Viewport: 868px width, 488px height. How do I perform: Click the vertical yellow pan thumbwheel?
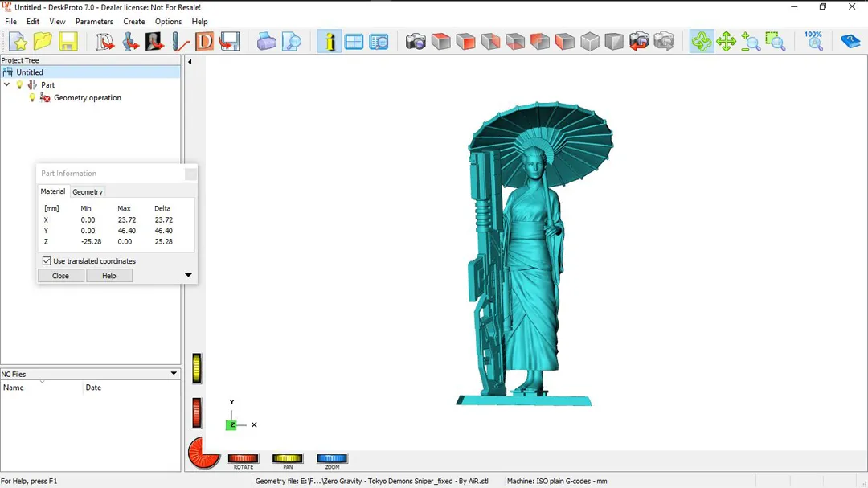(197, 368)
